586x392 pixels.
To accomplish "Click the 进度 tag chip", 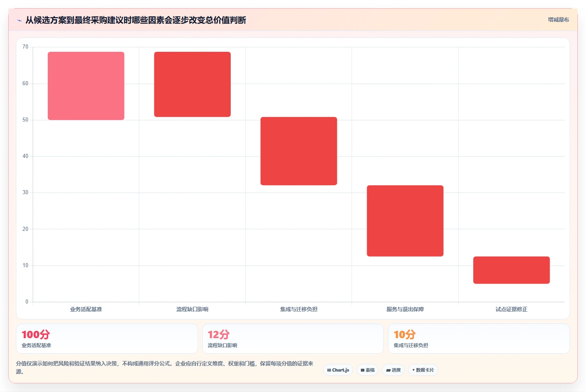I will pyautogui.click(x=393, y=370).
